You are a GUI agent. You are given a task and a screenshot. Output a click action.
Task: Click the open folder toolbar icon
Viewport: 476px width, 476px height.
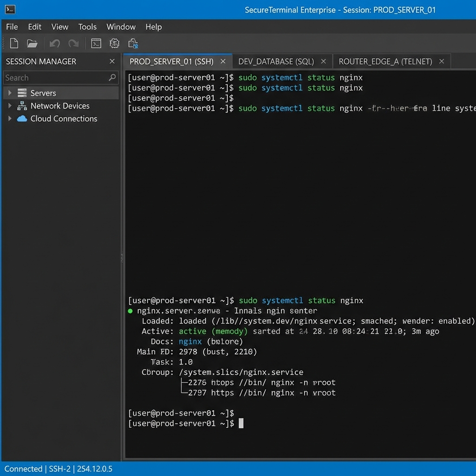[32, 43]
